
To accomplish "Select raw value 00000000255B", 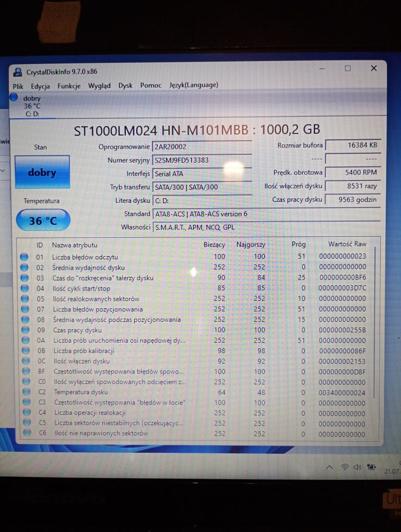I will click(342, 330).
